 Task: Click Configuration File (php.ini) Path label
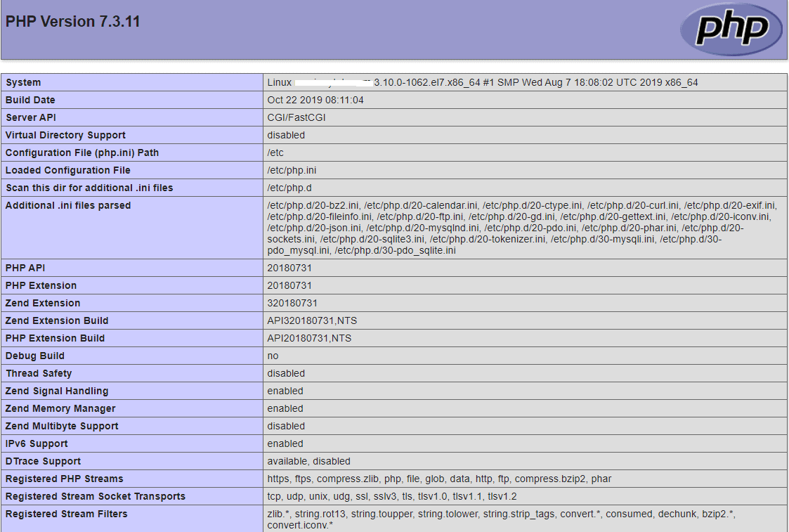point(82,153)
